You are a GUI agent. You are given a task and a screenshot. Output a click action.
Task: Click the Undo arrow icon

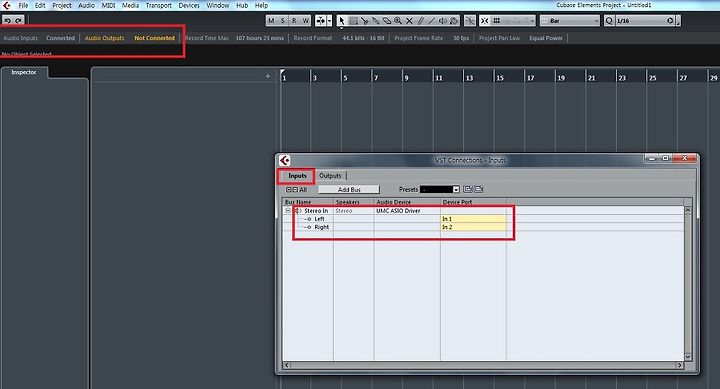7,21
